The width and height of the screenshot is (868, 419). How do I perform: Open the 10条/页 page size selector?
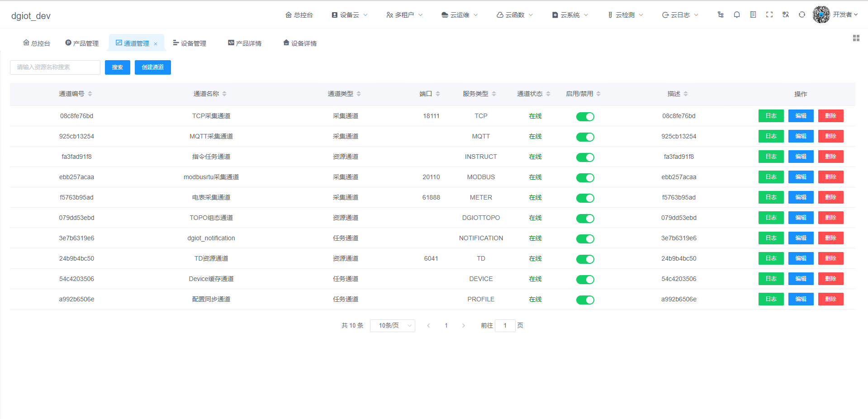coord(392,325)
